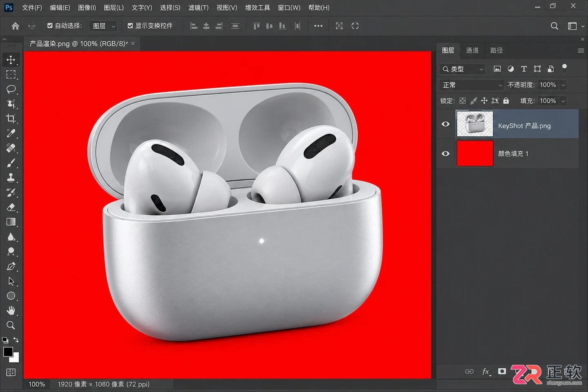This screenshot has height=392, width=588.
Task: Select the Crop tool
Action: point(11,119)
